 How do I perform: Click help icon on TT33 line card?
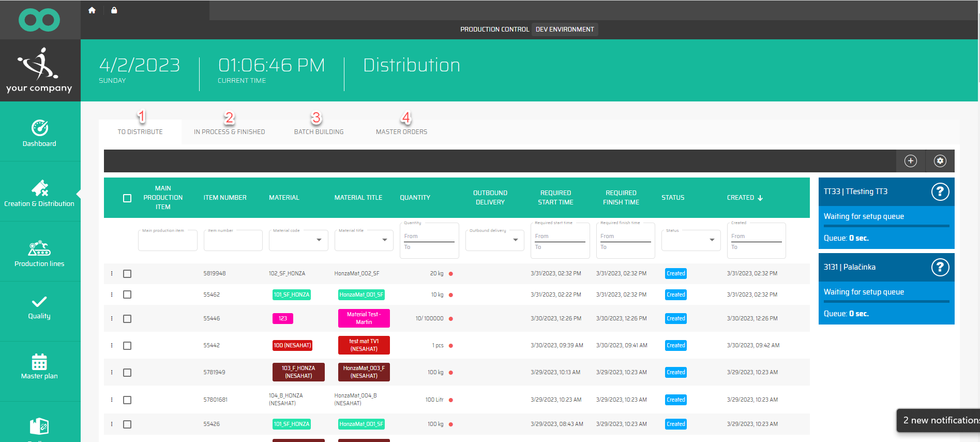click(x=940, y=192)
